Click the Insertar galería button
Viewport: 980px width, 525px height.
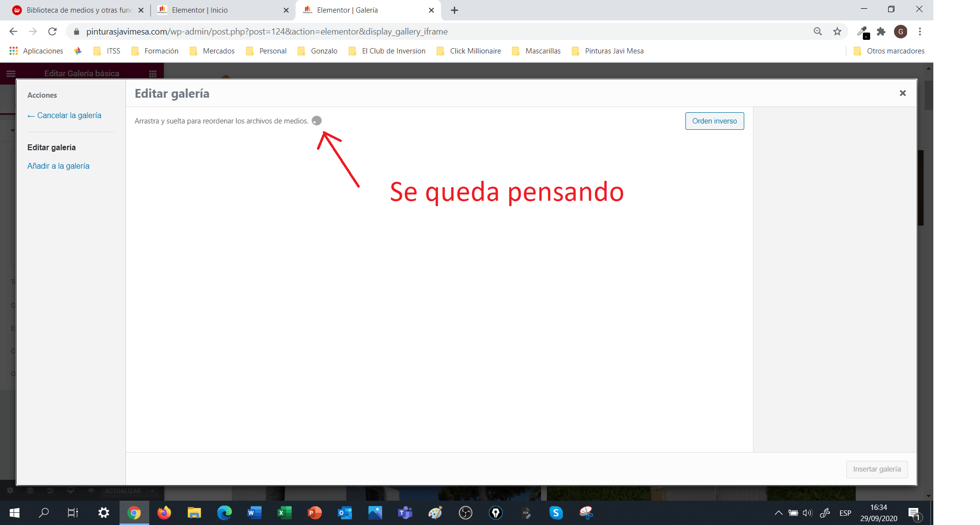tap(877, 469)
